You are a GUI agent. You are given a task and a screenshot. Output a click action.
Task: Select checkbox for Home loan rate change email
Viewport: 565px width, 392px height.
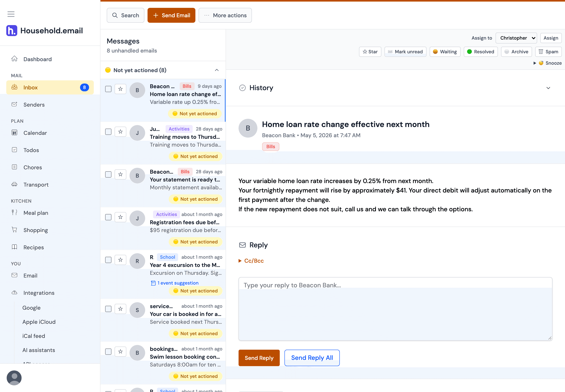click(x=108, y=89)
